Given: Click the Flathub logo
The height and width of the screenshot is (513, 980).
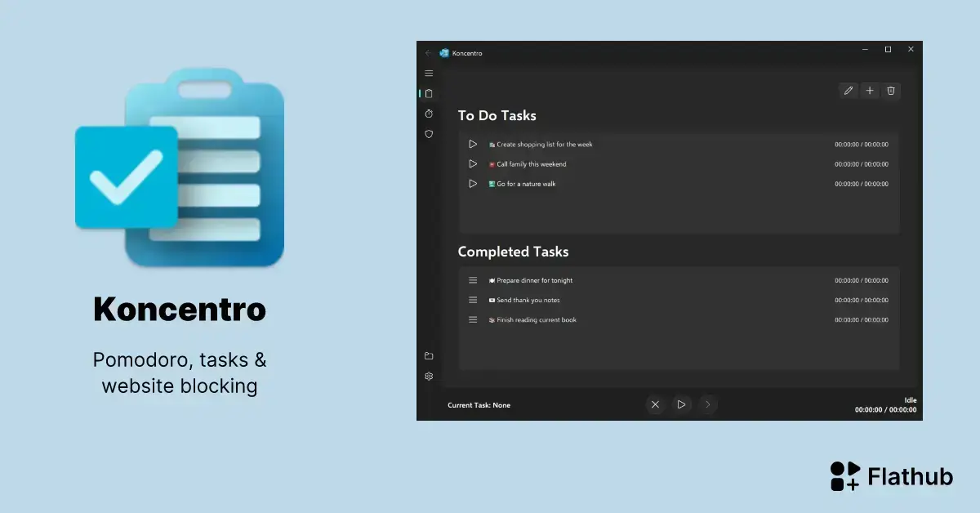Looking at the screenshot, I should pos(891,476).
